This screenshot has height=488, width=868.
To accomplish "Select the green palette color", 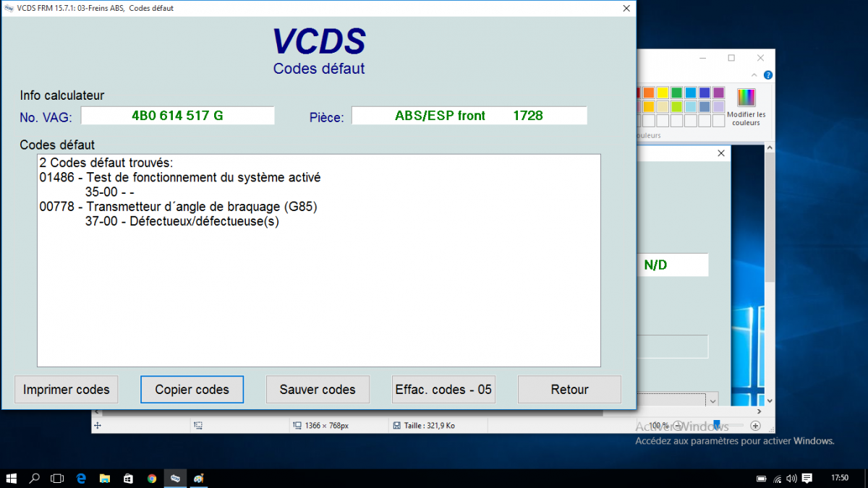I will [676, 93].
